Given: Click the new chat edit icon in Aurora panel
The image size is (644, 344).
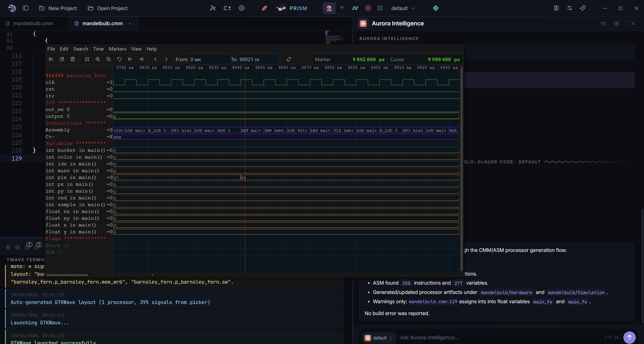Looking at the screenshot, I should 616,23.
